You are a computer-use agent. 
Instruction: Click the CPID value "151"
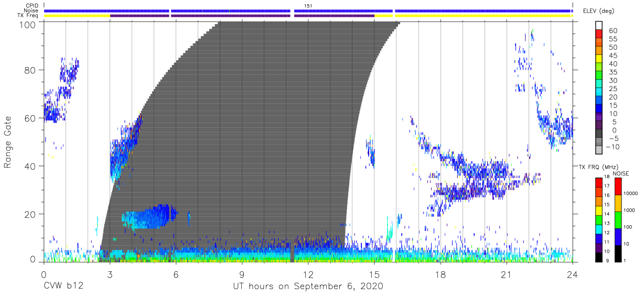(307, 6)
